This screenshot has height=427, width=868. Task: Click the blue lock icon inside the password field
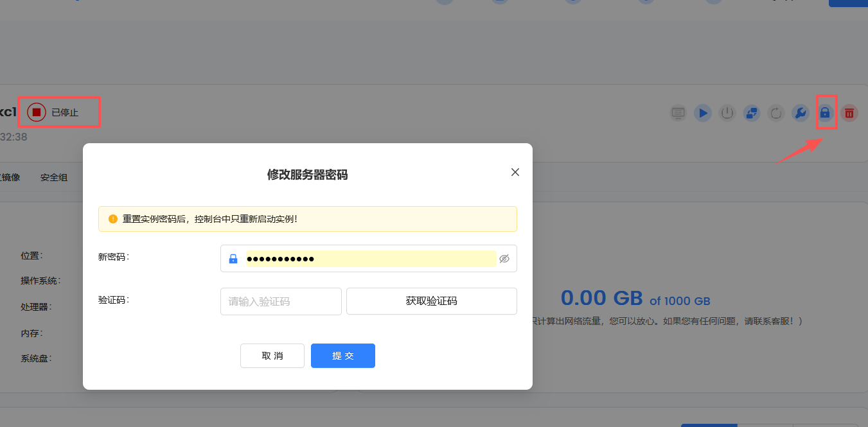click(x=233, y=258)
